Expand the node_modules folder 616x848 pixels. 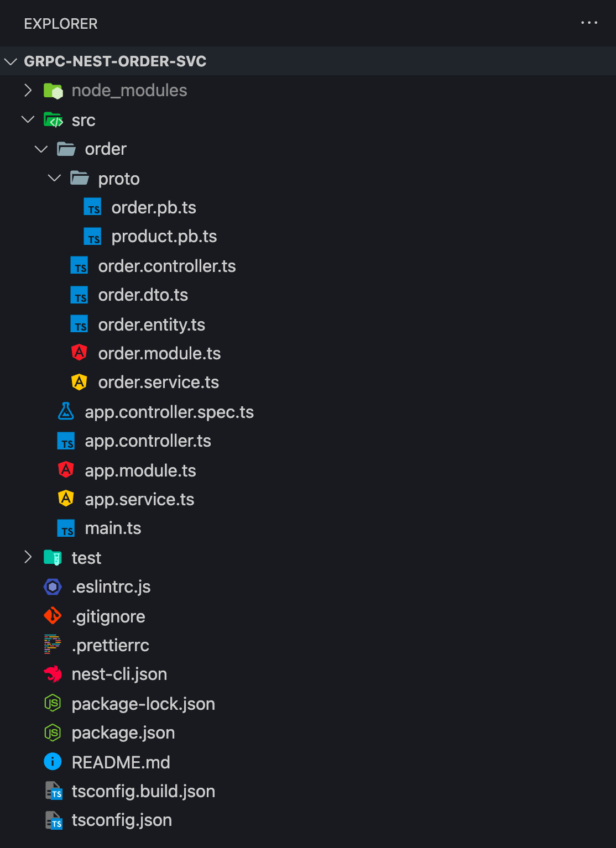click(28, 90)
